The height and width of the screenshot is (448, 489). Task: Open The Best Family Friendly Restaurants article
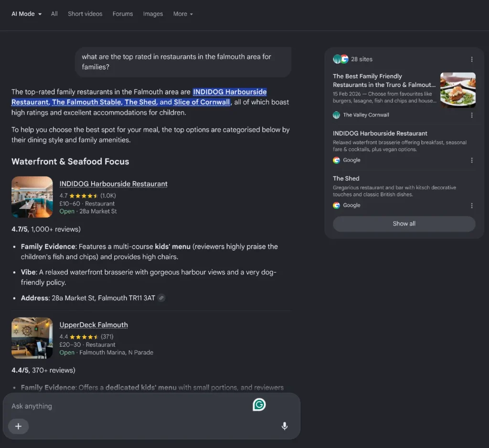click(x=384, y=81)
